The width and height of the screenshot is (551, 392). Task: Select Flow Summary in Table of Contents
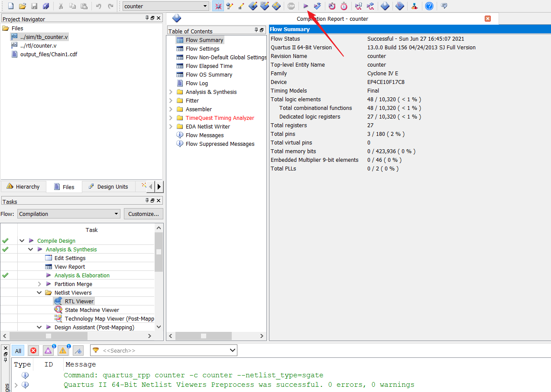pyautogui.click(x=204, y=40)
